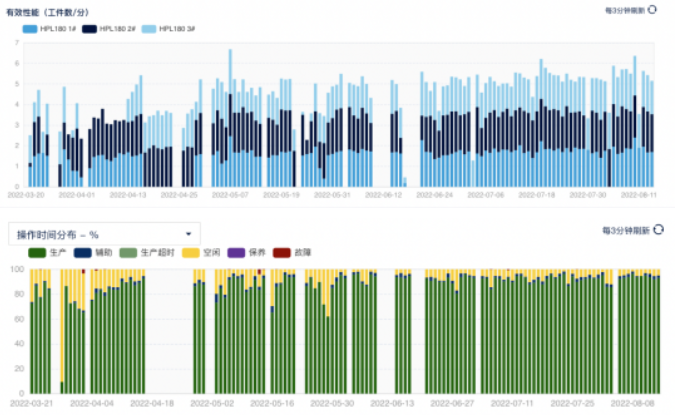Click the 2022-04-18 date label
This screenshot has width=679, height=415.
click(x=152, y=403)
